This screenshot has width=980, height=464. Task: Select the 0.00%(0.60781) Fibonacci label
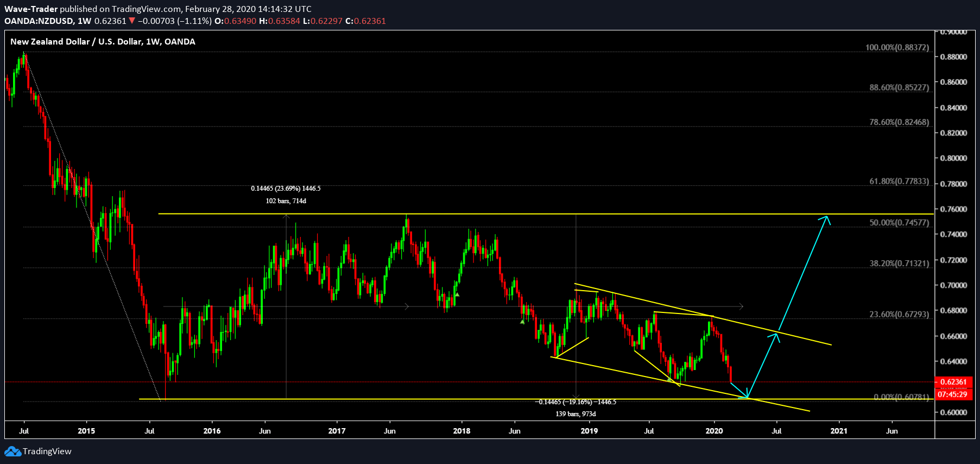[x=901, y=397]
